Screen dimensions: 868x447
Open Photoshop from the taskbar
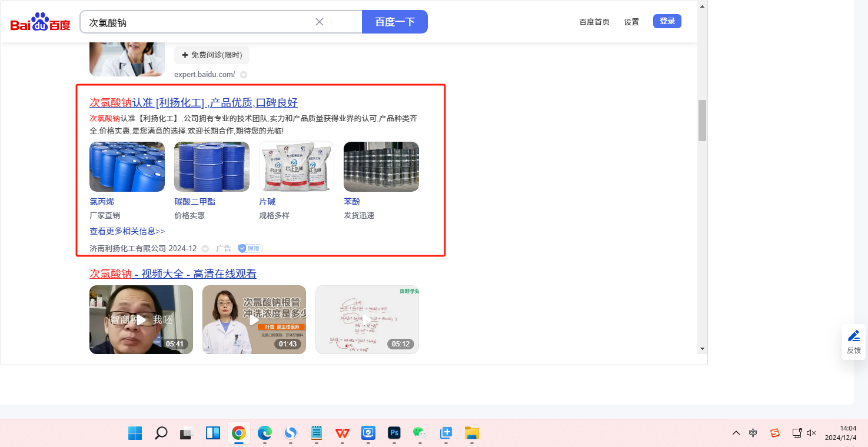point(394,433)
